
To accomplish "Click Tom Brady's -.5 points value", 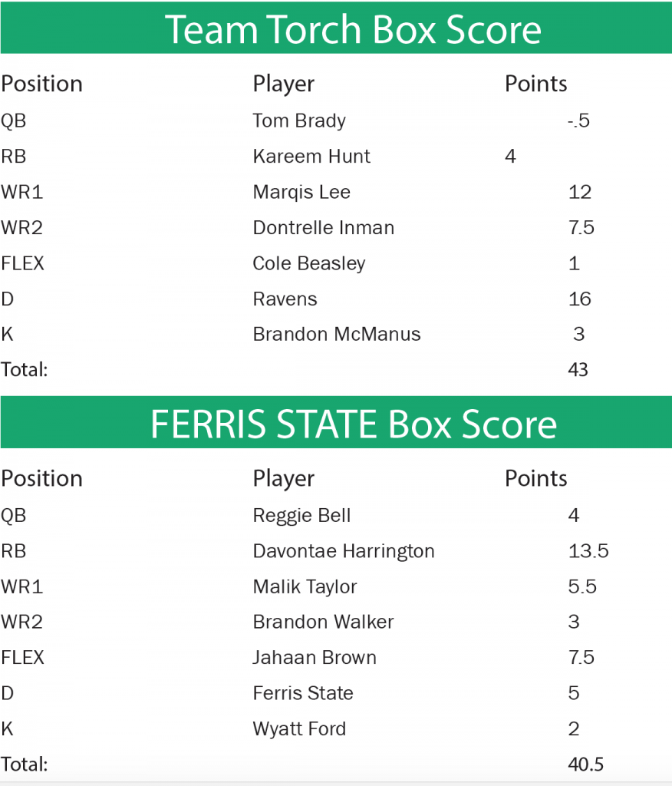I will pos(578,121).
